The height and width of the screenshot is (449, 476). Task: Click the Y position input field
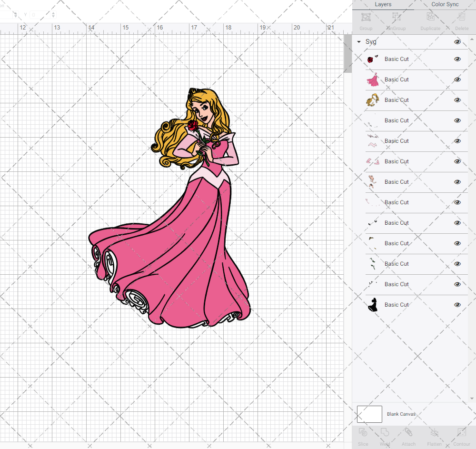(x=40, y=15)
